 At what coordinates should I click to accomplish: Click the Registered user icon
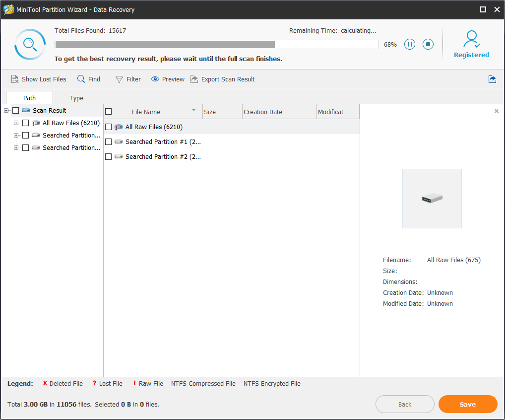(x=471, y=39)
